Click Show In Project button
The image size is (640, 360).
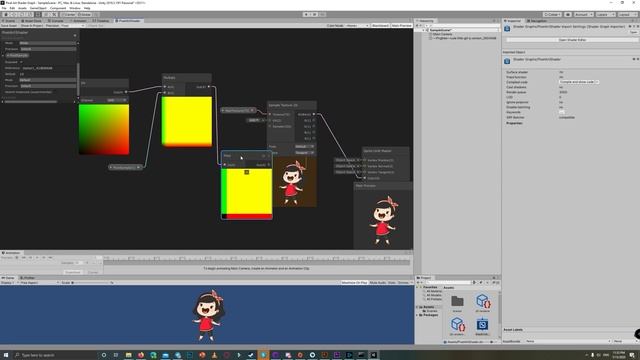click(x=31, y=26)
